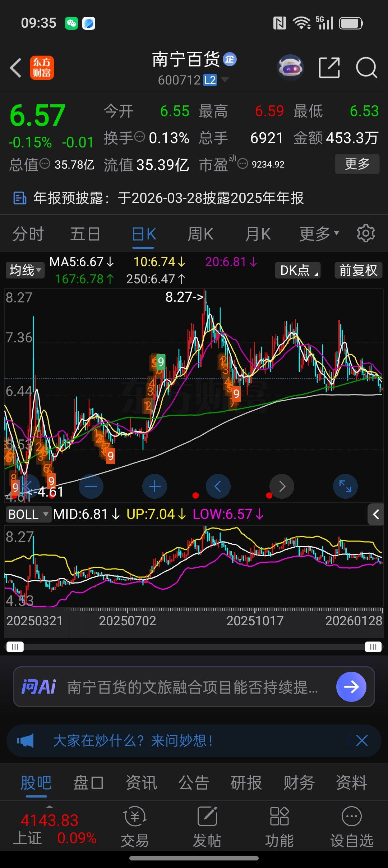Tap the info icon next to 总值
388x868 pixels.
pyautogui.click(x=45, y=164)
